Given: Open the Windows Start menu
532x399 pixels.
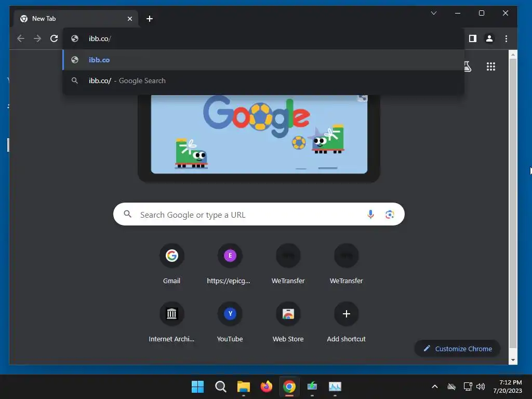Looking at the screenshot, I should (x=198, y=387).
